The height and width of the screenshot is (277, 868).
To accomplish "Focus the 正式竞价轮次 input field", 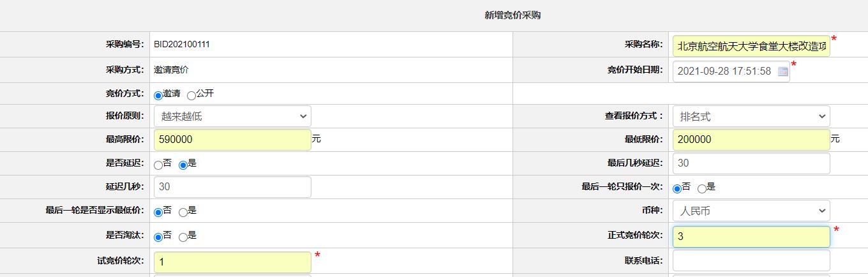I will [x=751, y=237].
